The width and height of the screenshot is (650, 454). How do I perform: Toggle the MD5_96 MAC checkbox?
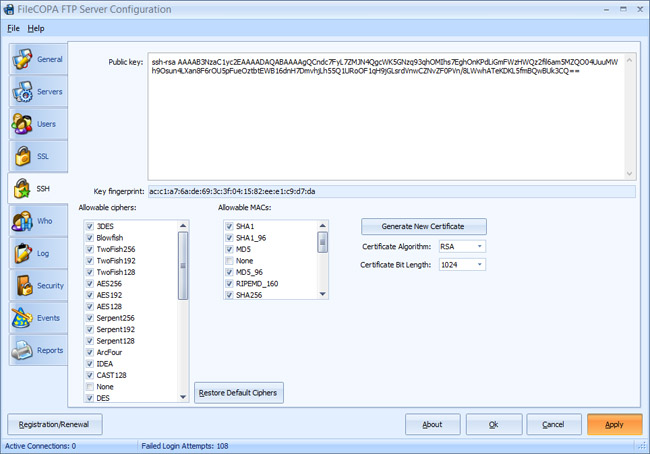click(x=229, y=272)
